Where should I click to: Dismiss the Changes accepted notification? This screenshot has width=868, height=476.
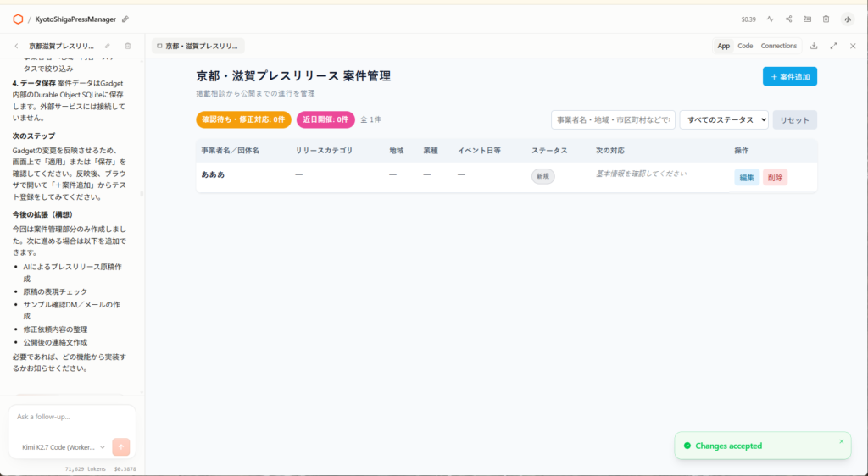click(842, 441)
